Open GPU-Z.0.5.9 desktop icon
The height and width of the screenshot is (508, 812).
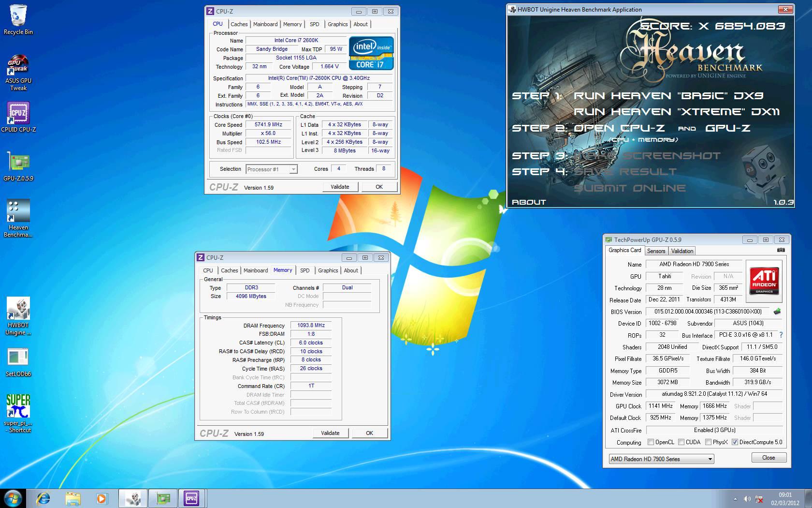18,166
